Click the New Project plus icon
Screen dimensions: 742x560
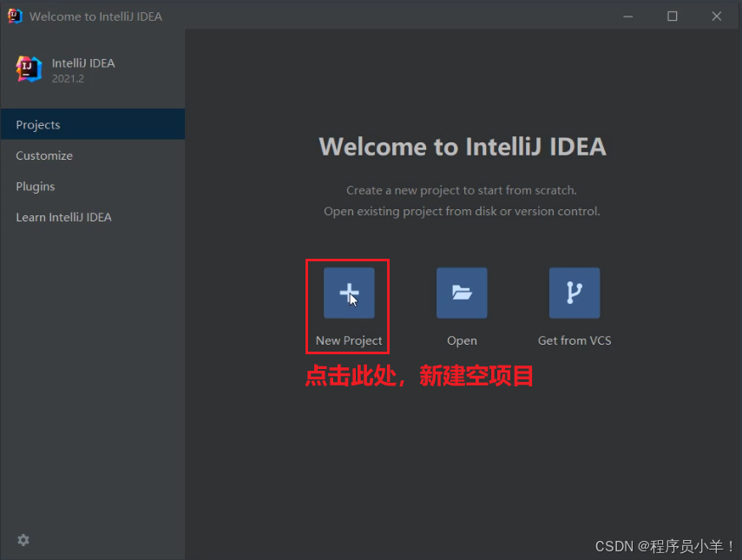pyautogui.click(x=349, y=293)
